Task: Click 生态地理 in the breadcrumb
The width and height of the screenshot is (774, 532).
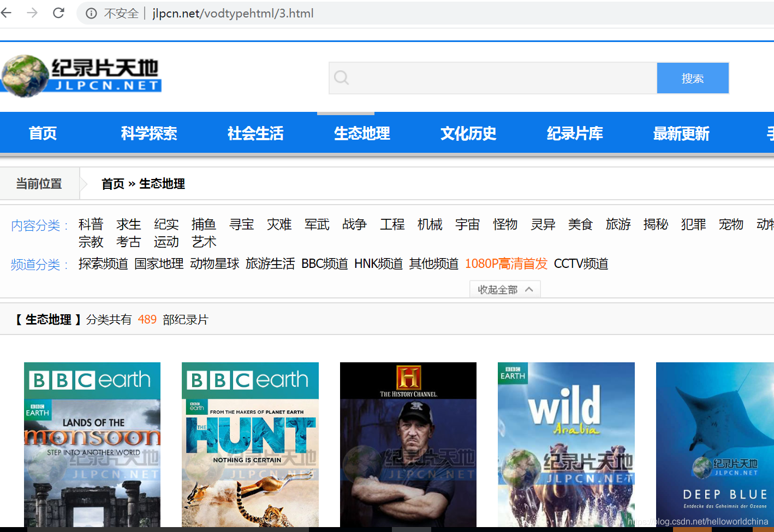Action: 162,184
